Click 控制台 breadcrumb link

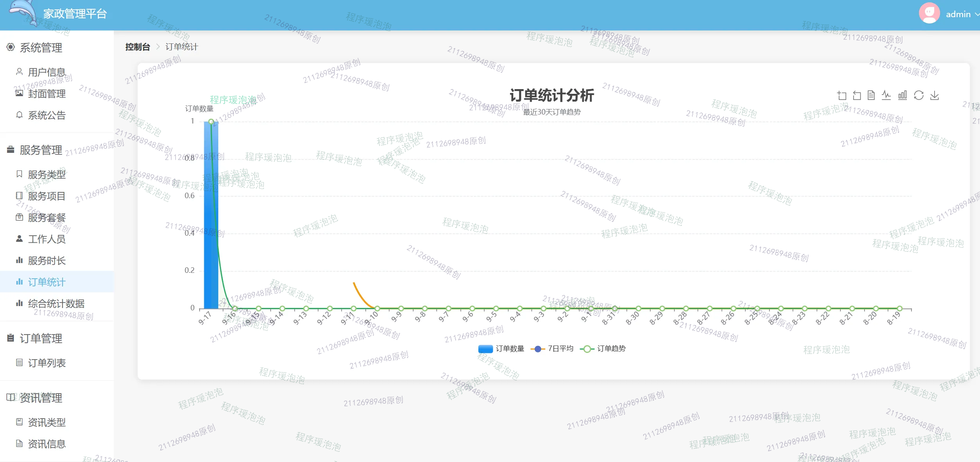[138, 47]
